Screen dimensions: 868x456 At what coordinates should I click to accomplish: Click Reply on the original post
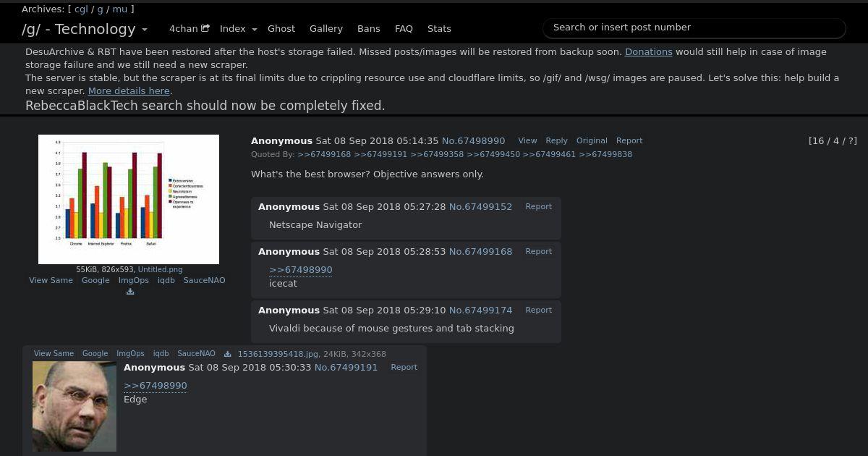click(x=556, y=141)
